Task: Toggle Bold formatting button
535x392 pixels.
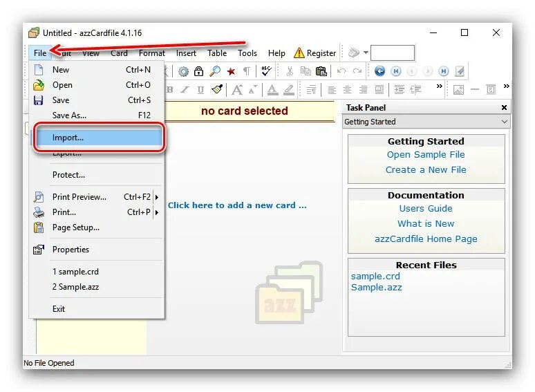Action: coord(169,90)
